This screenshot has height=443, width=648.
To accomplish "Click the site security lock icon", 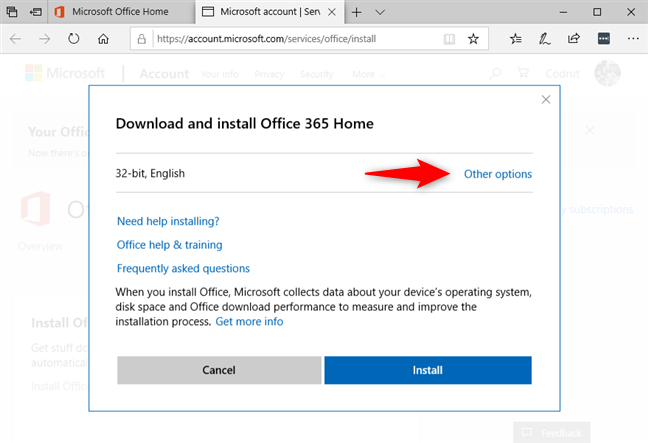I will (x=142, y=39).
